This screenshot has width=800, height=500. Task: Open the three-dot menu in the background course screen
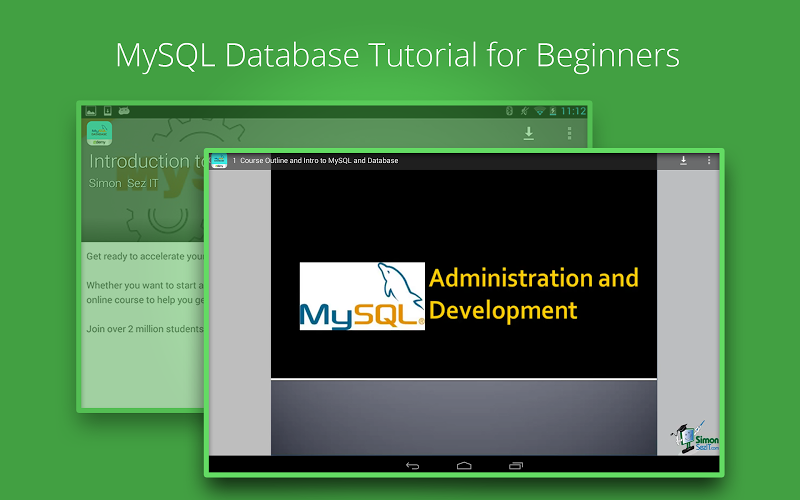[x=569, y=134]
